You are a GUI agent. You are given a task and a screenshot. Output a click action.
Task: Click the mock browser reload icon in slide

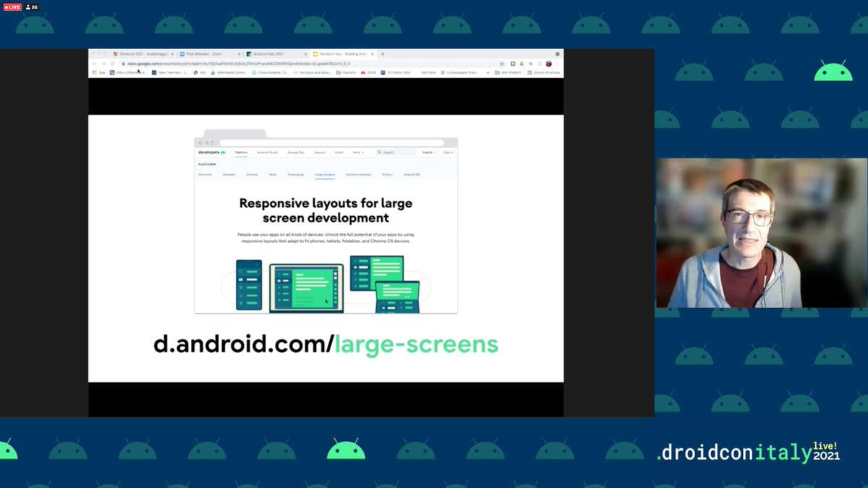213,142
